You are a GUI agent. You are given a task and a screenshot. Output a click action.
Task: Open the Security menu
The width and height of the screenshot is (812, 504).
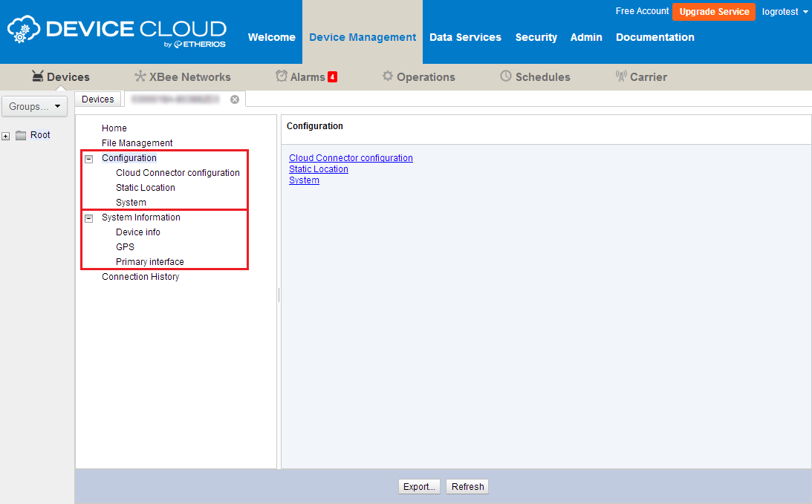(536, 37)
